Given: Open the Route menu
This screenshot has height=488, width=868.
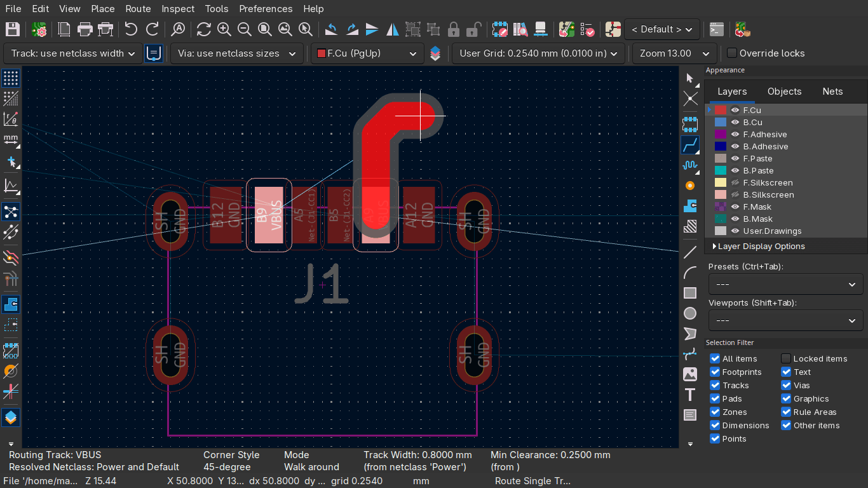Looking at the screenshot, I should [138, 9].
